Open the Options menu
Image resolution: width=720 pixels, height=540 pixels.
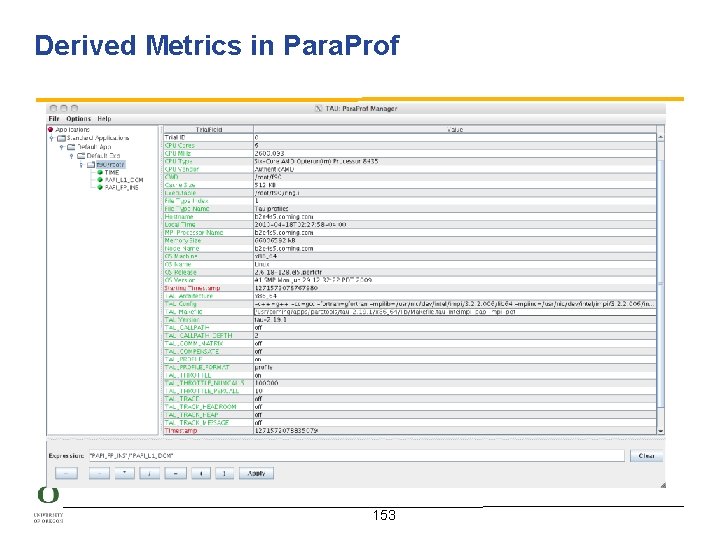[x=78, y=118]
